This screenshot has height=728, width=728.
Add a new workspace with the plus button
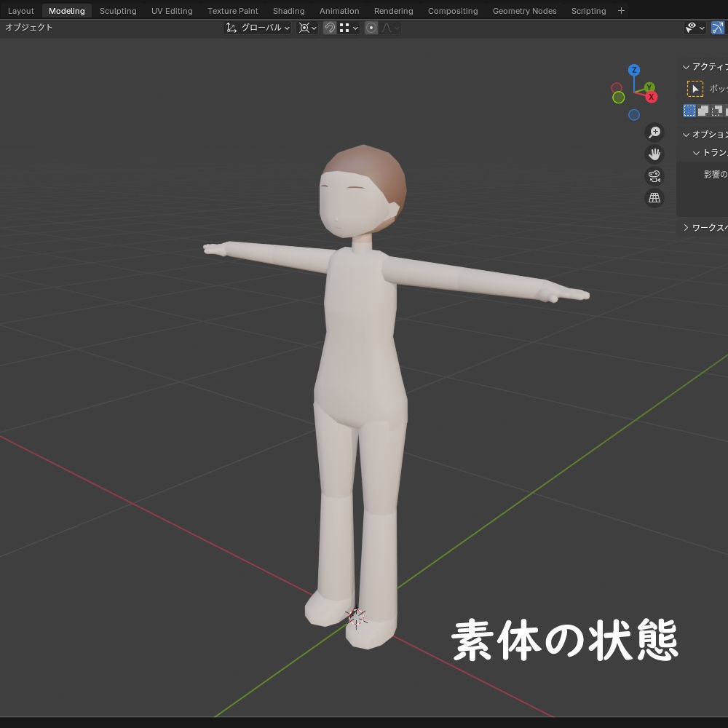coord(621,10)
